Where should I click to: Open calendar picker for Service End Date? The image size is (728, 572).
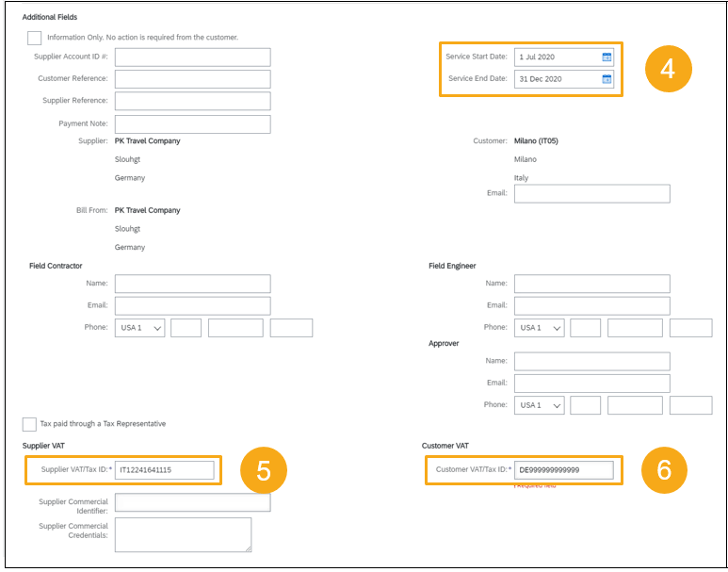click(607, 79)
